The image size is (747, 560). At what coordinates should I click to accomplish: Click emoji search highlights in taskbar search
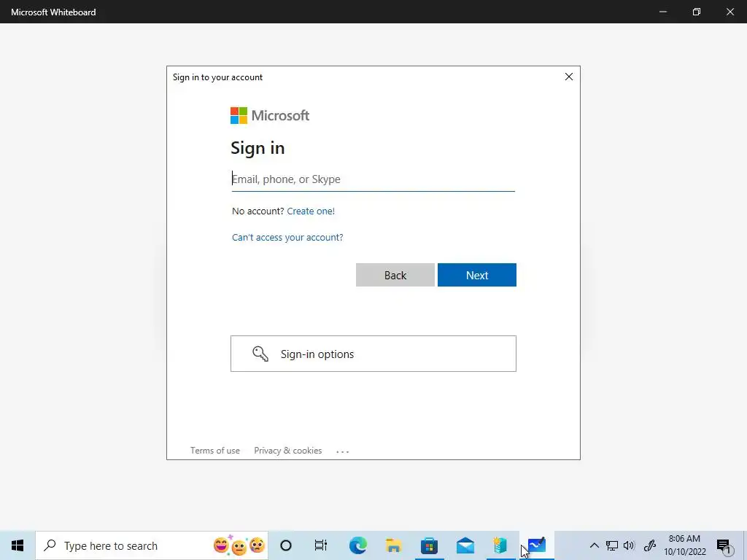[239, 545]
